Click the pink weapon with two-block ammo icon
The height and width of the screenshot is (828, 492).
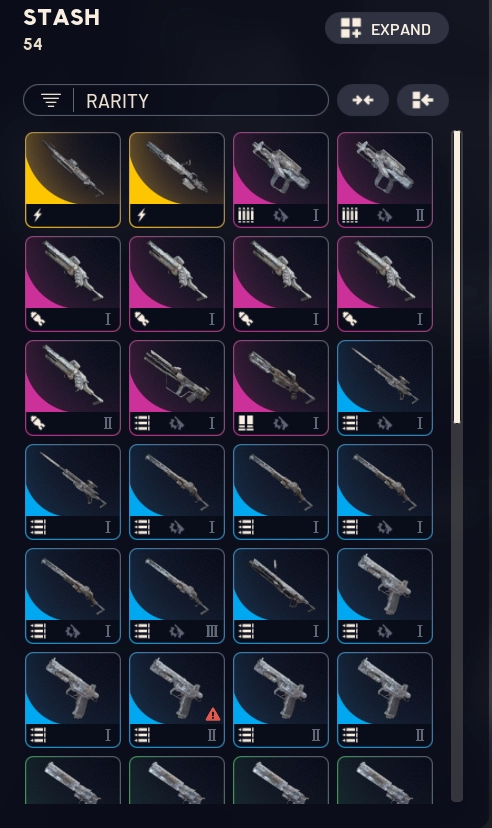click(x=281, y=388)
